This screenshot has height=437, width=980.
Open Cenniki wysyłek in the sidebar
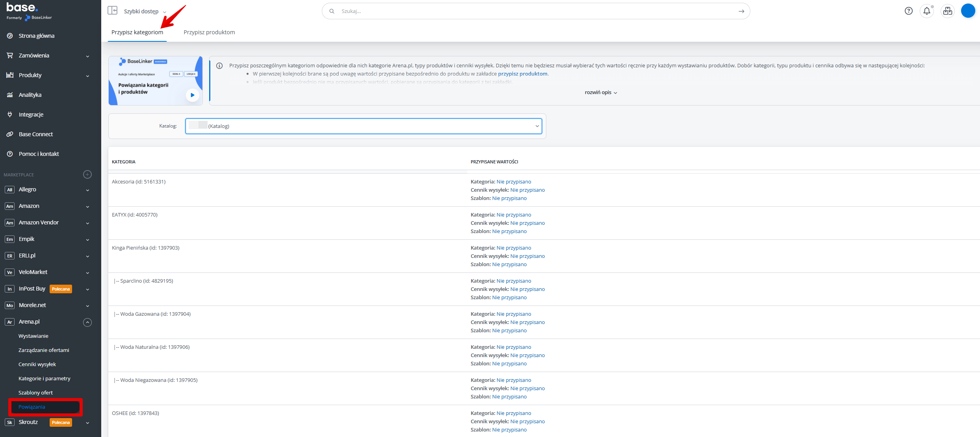pos(37,365)
